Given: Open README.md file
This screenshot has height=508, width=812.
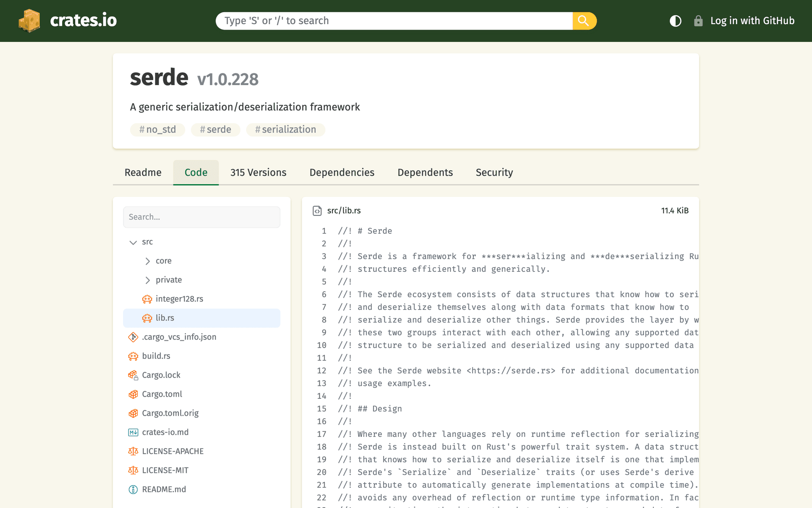Looking at the screenshot, I should pyautogui.click(x=164, y=489).
